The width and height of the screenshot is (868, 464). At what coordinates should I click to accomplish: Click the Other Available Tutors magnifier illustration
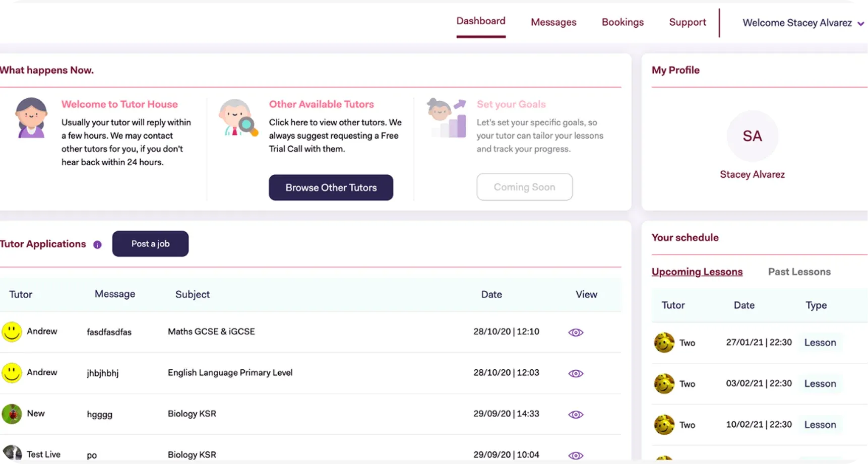pos(238,118)
